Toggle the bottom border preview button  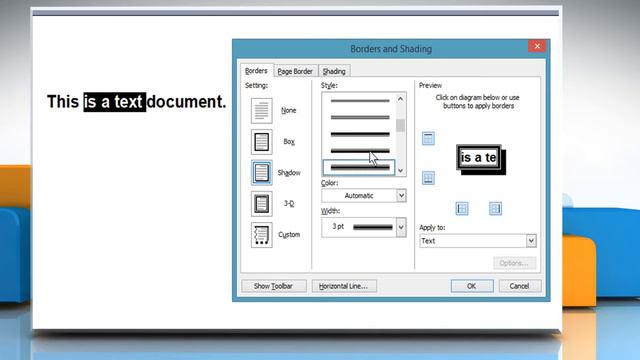pos(428,178)
